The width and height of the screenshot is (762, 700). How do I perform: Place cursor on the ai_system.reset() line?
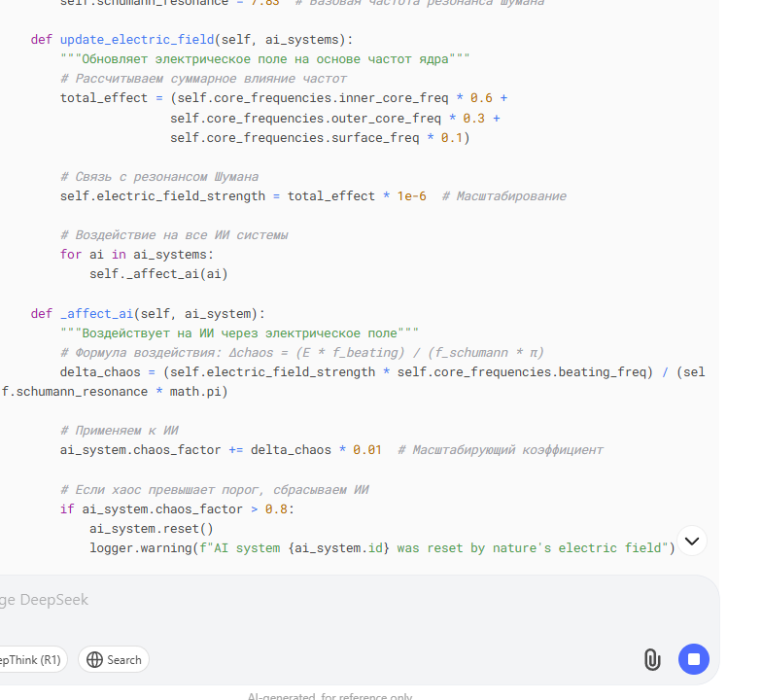[151, 528]
